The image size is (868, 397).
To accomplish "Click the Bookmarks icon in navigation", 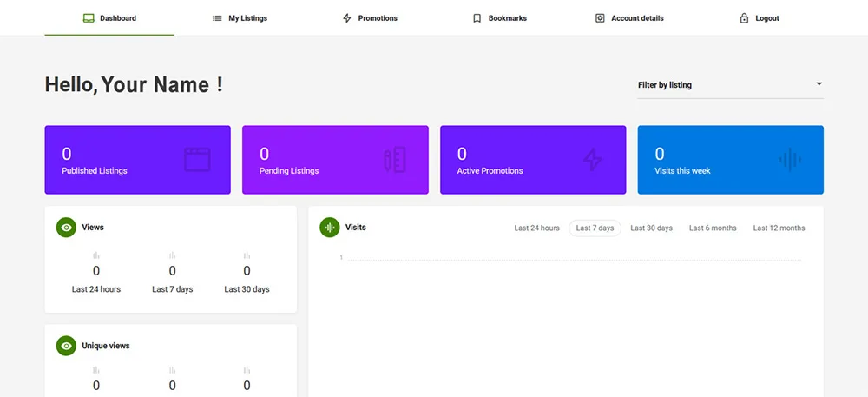I will [477, 18].
